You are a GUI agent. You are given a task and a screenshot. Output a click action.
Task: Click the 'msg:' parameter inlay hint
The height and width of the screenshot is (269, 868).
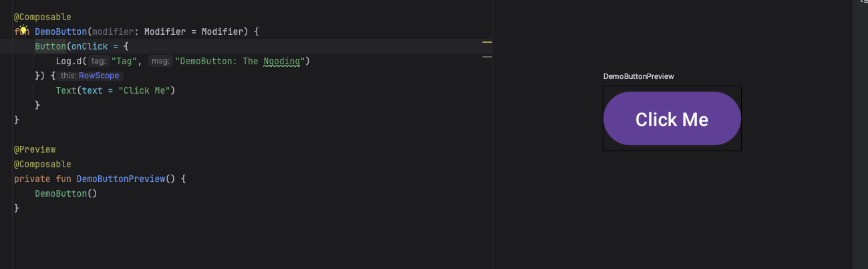(x=160, y=61)
